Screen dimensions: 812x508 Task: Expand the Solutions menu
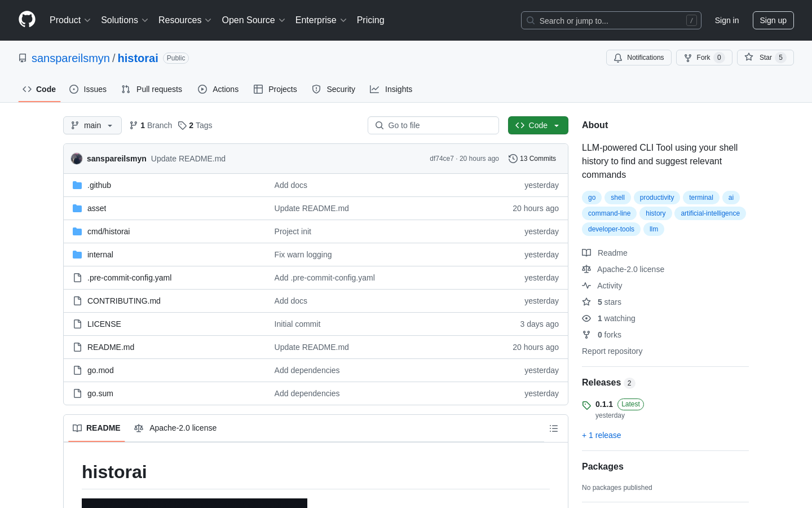125,20
